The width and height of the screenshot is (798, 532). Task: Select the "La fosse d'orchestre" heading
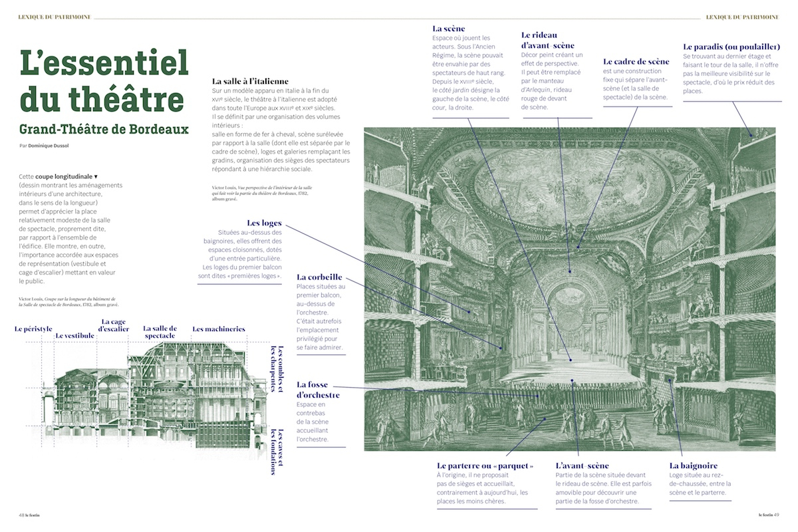coord(319,390)
